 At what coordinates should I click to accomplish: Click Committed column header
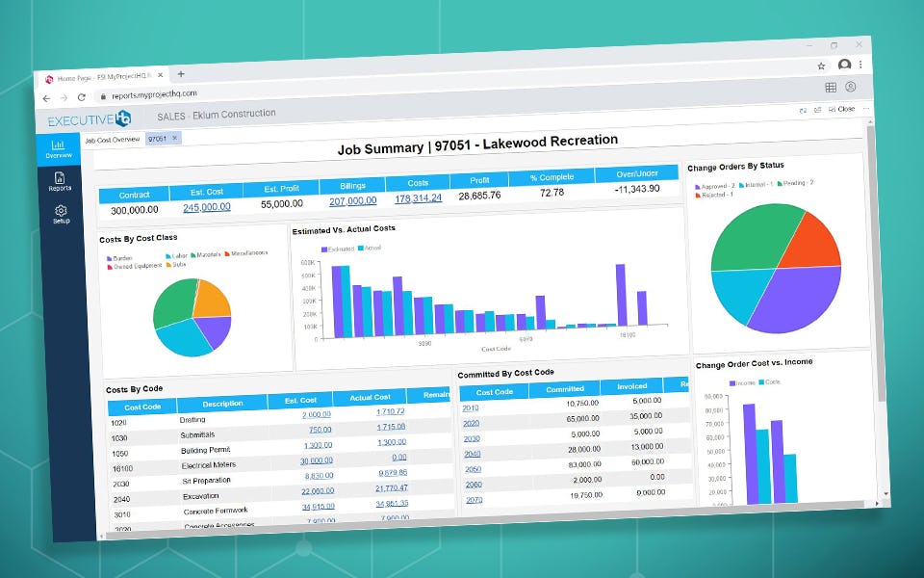[565, 389]
